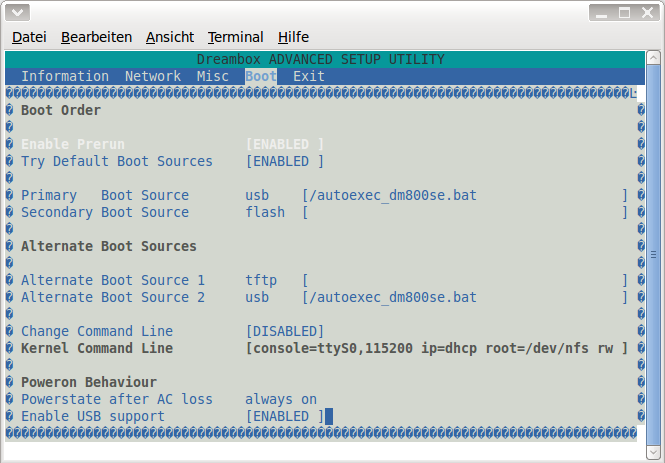Select Secondary Boot Source flash option
The width and height of the screenshot is (665, 463).
click(265, 212)
